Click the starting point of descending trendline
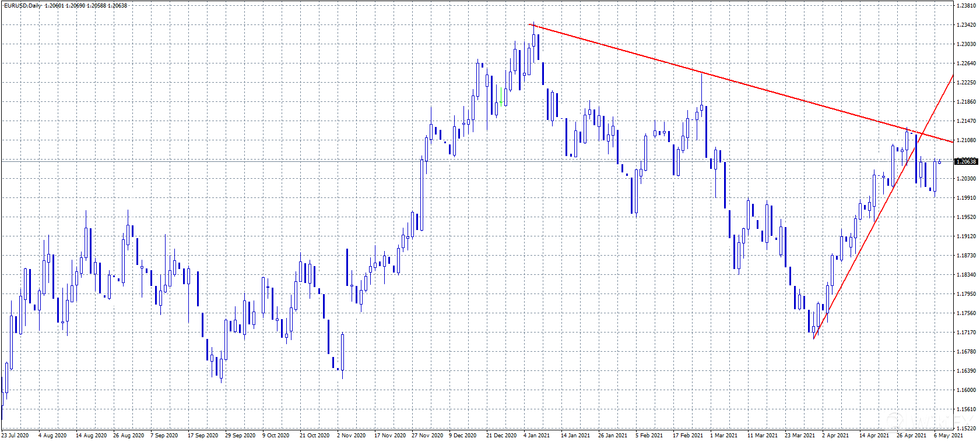The height and width of the screenshot is (442, 980). click(529, 24)
